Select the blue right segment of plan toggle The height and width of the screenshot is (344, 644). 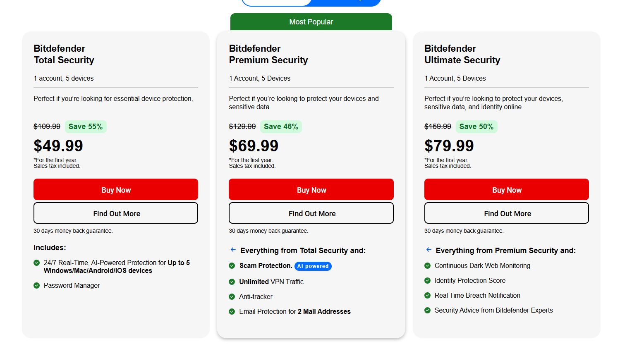point(346,2)
